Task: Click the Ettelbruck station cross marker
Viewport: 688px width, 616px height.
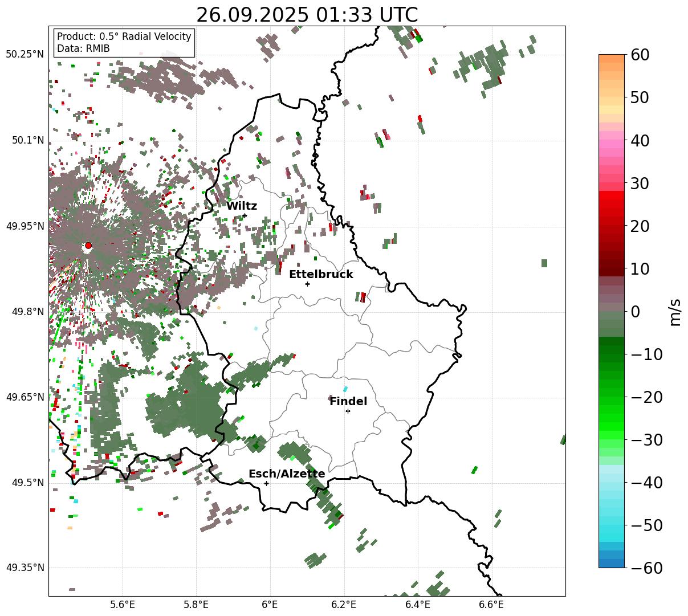Action: [307, 284]
